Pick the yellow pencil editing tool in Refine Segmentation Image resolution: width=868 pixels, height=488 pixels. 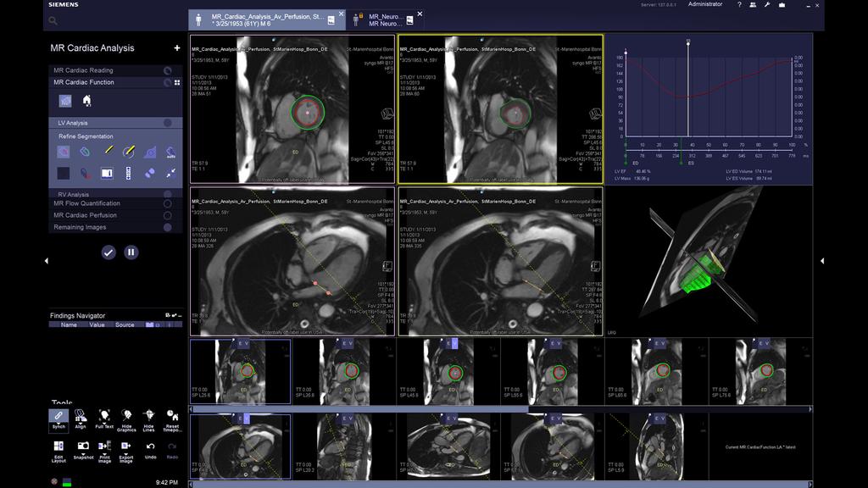point(108,150)
